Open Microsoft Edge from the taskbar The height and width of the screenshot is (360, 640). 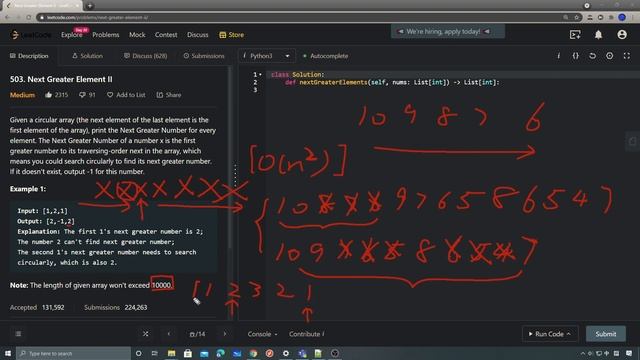(x=220, y=353)
